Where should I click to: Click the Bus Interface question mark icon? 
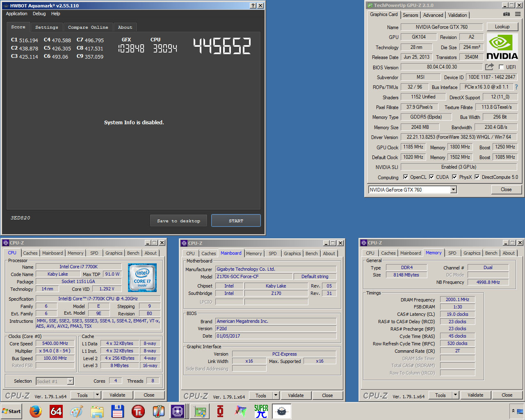[x=516, y=87]
